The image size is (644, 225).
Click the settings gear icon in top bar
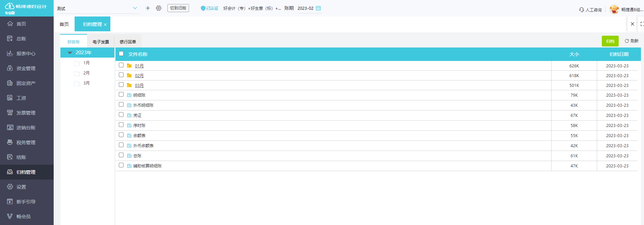point(159,8)
